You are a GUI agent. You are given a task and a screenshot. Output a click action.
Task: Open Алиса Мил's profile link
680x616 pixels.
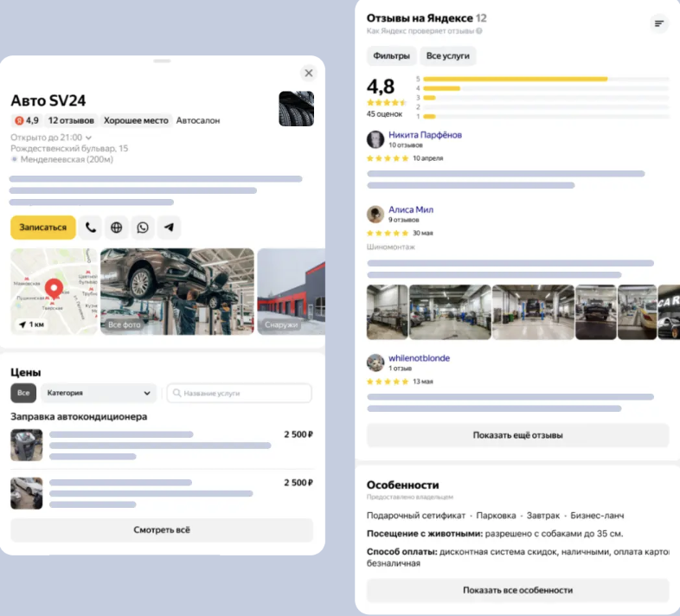click(x=411, y=209)
